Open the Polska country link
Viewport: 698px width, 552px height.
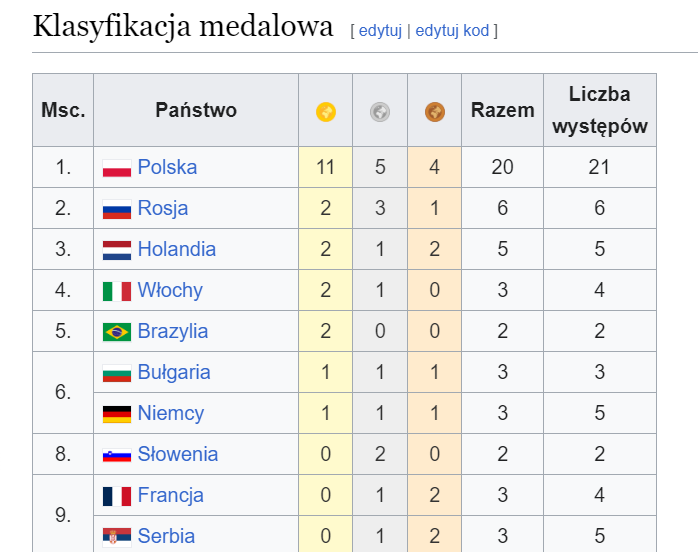pyautogui.click(x=167, y=167)
